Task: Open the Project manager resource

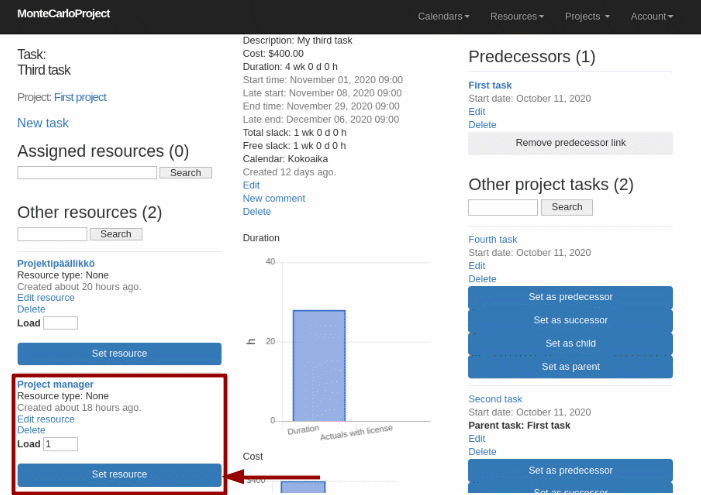Action: pos(55,385)
